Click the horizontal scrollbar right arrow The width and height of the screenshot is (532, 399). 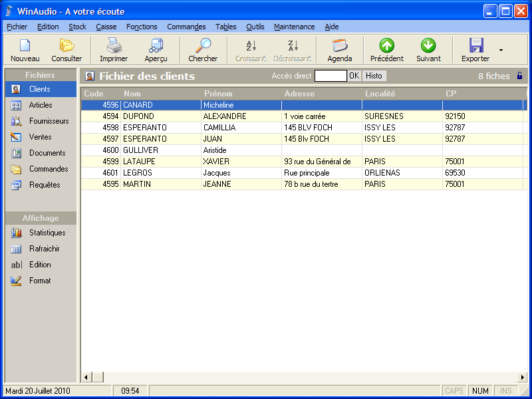523,377
